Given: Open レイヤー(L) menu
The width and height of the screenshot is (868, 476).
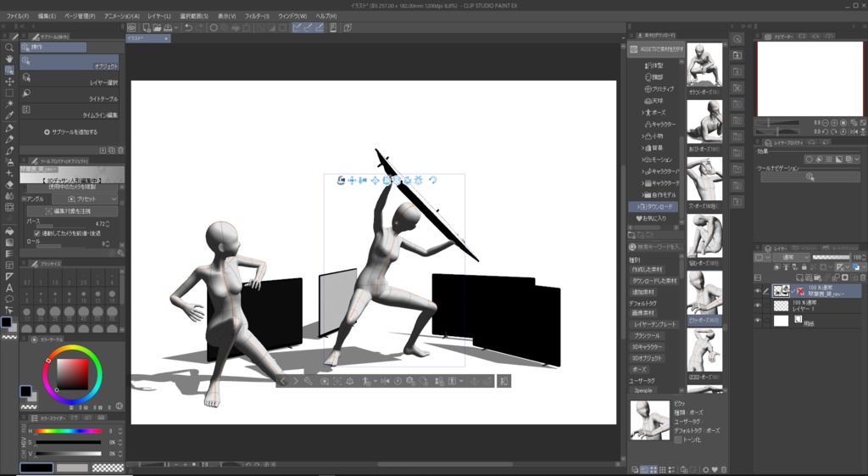Looking at the screenshot, I should [x=159, y=16].
